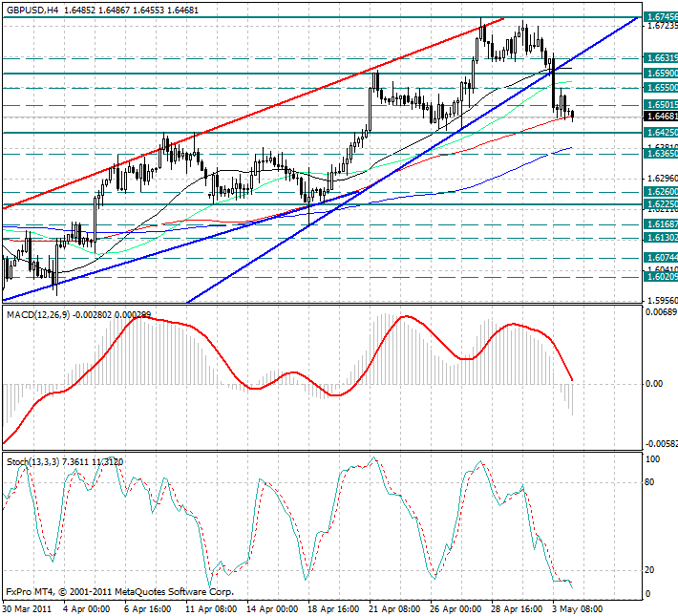Click the 14 Apr 00:00 time label

273,609
